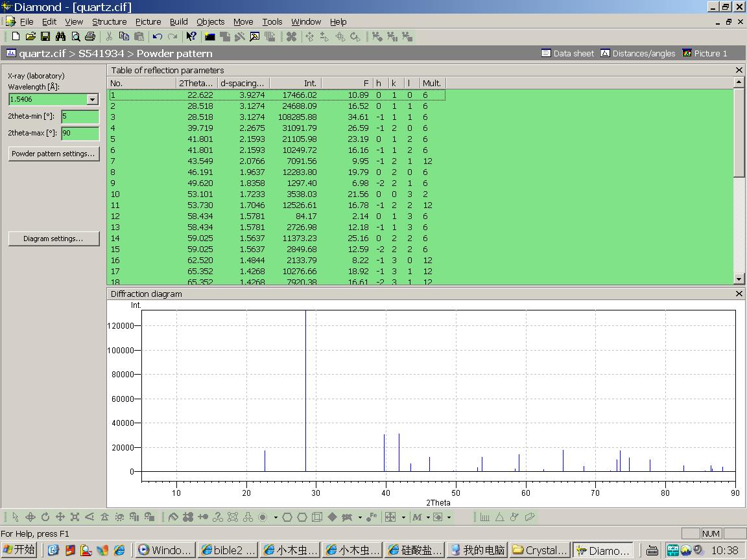Close the Diffraction diagram panel
Viewport: 747px width, 560px height.
point(739,294)
